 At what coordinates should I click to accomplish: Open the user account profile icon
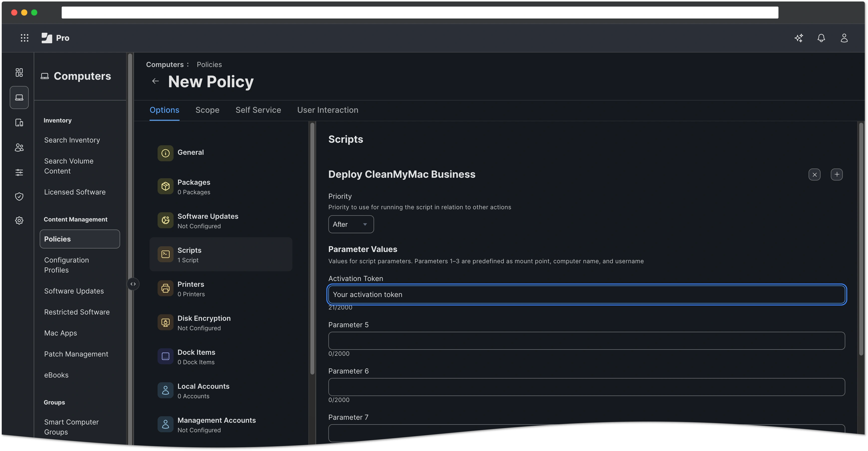844,38
